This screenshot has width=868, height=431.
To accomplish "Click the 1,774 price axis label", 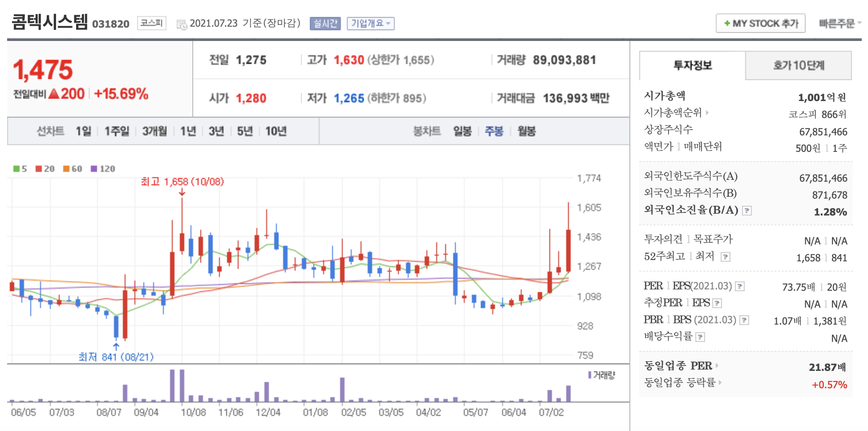I will click(589, 178).
